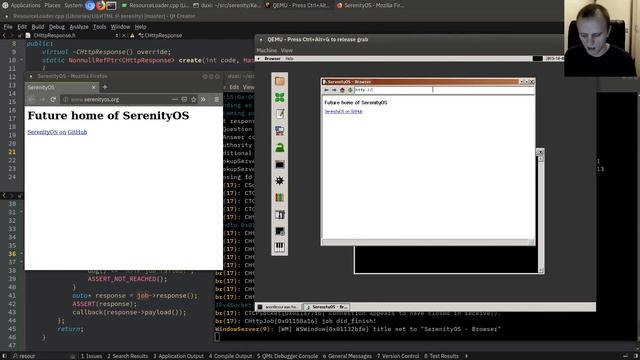The height and width of the screenshot is (360, 640).
Task: Open Tools menu in Qt Creator
Action: 100,27
